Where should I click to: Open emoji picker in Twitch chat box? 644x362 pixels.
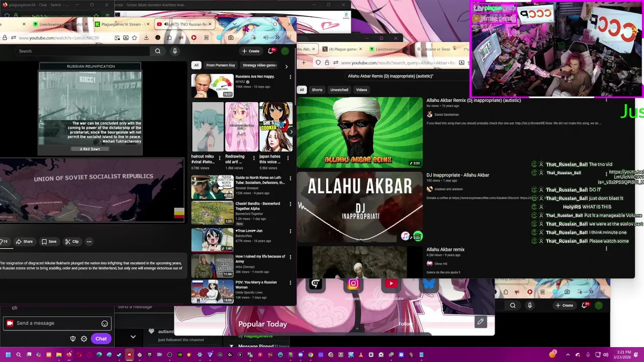coord(105,323)
